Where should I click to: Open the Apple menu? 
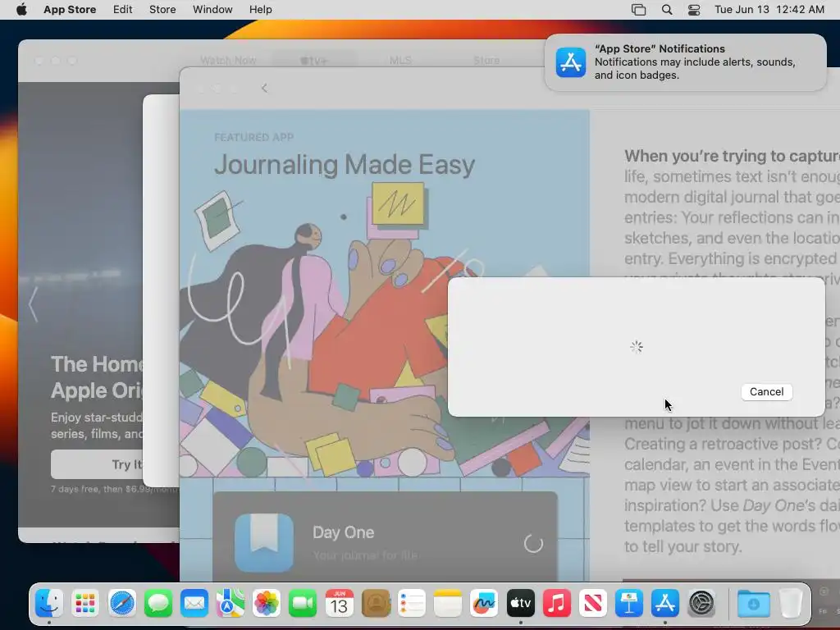pyautogui.click(x=21, y=10)
